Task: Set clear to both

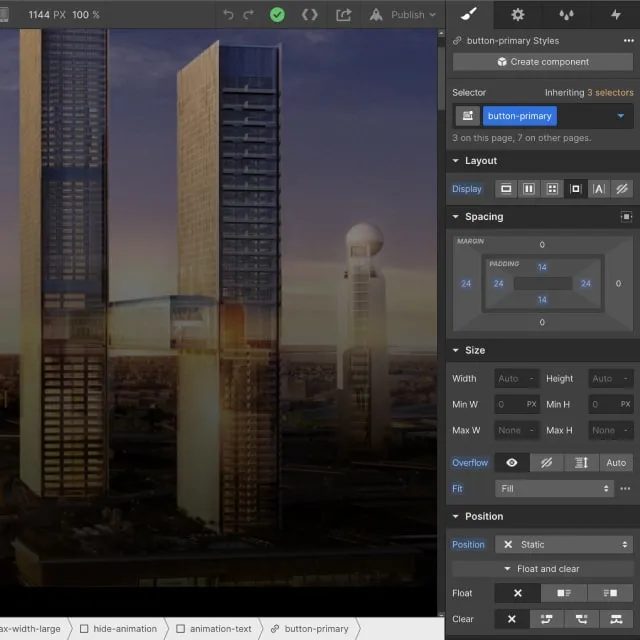Action: pyautogui.click(x=616, y=620)
